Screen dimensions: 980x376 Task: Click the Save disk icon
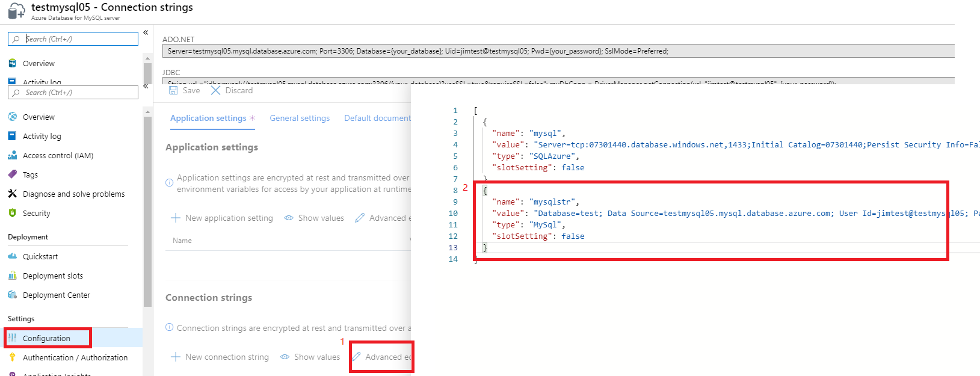tap(173, 90)
